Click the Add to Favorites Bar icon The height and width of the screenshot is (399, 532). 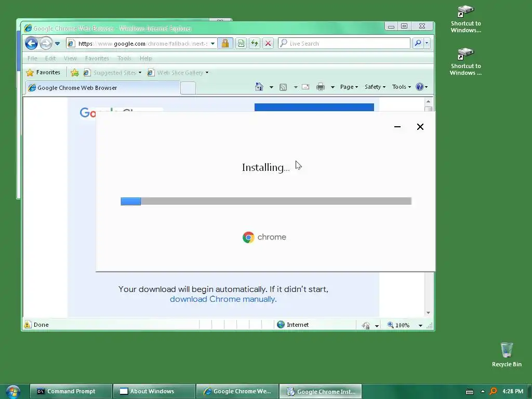[75, 73]
